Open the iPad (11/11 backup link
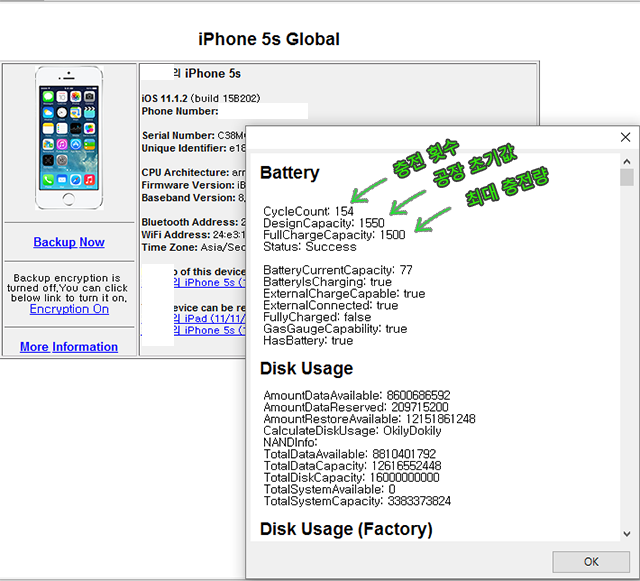 point(209,318)
